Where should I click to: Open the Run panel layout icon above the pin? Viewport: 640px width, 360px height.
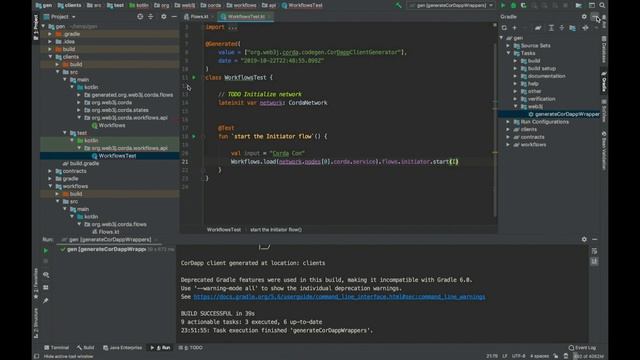click(46, 288)
